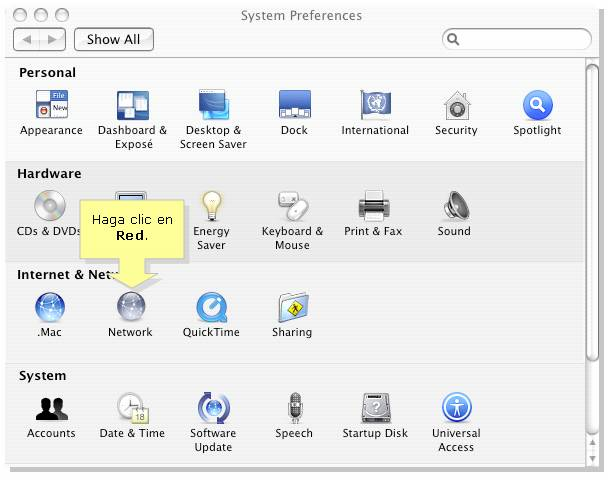Go back with the left arrow button
The width and height of the screenshot is (613, 483).
click(x=27, y=40)
